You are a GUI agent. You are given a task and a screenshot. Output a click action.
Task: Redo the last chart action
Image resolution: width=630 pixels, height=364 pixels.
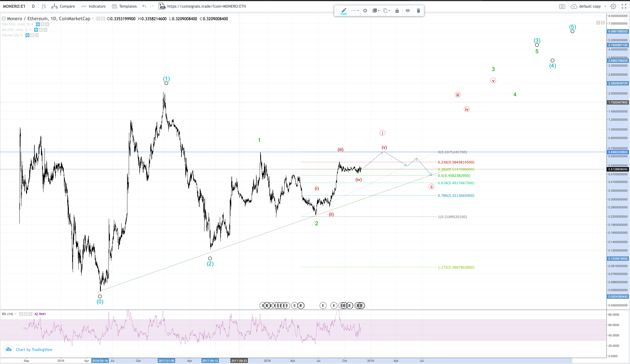pos(152,6)
